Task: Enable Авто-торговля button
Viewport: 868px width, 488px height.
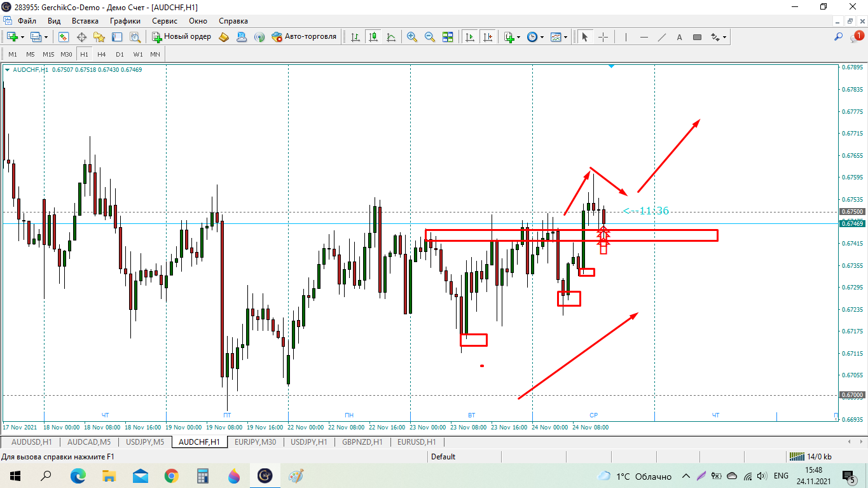Action: [304, 37]
